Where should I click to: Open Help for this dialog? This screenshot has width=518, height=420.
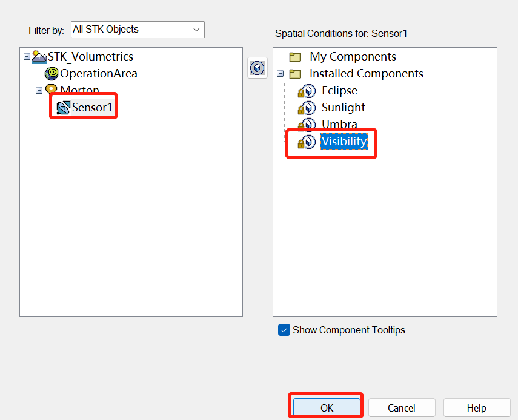[476, 408]
